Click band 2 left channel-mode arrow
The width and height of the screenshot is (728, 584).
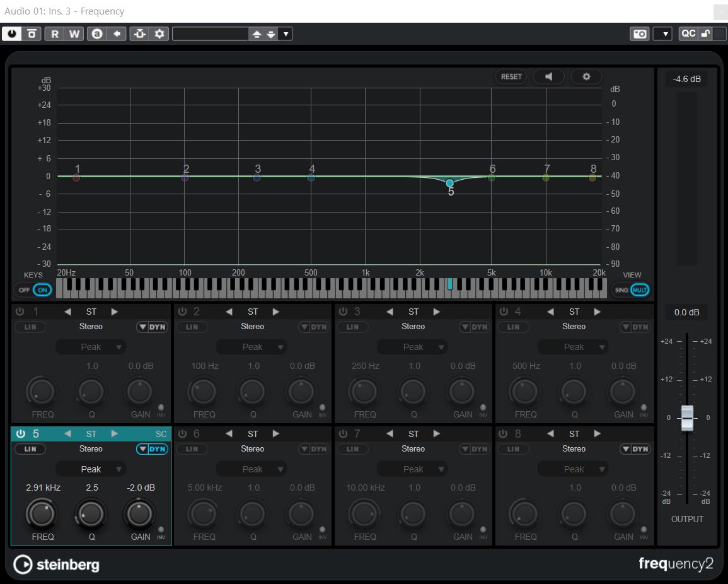pos(229,312)
